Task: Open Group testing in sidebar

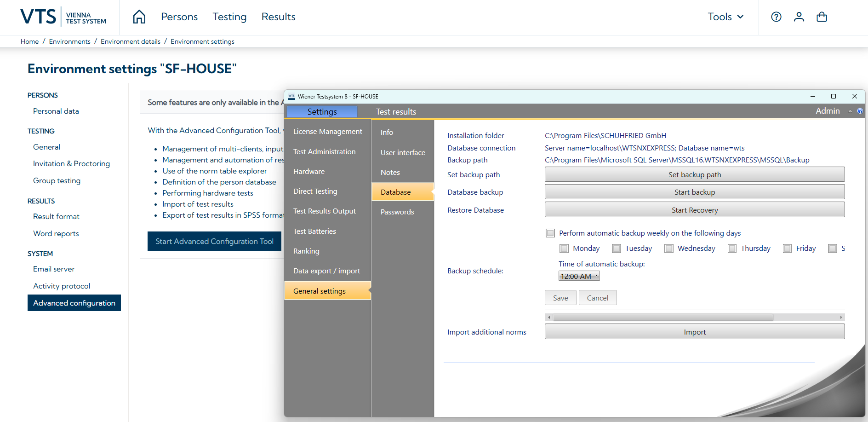Action: [x=57, y=181]
